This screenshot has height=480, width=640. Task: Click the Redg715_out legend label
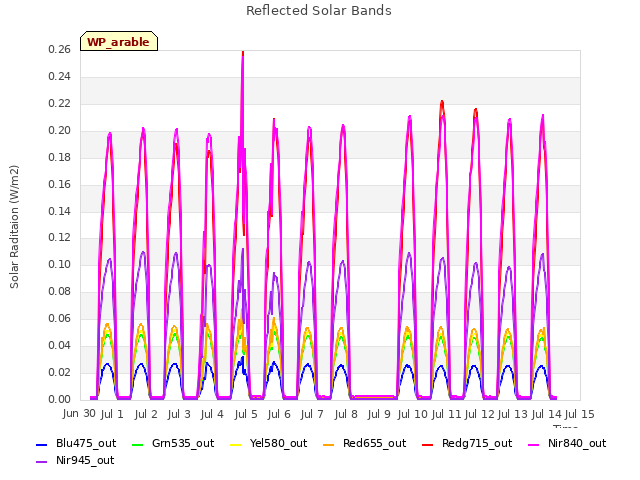click(477, 443)
